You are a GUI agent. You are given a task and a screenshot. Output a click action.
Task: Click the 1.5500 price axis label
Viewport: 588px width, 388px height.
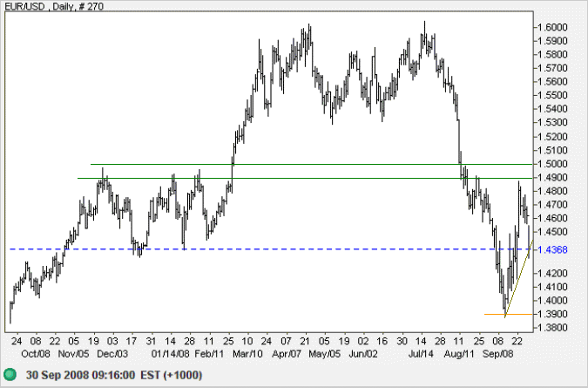553,95
